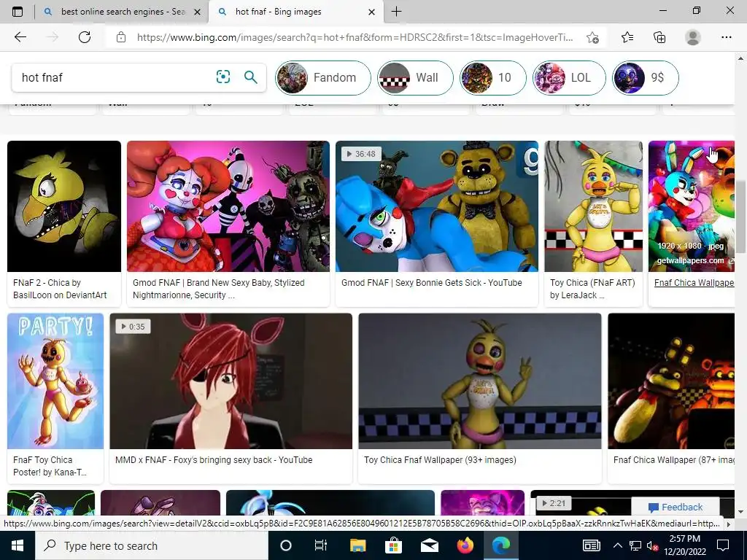Open the Collections icon
This screenshot has width=747, height=560.
[x=659, y=37]
